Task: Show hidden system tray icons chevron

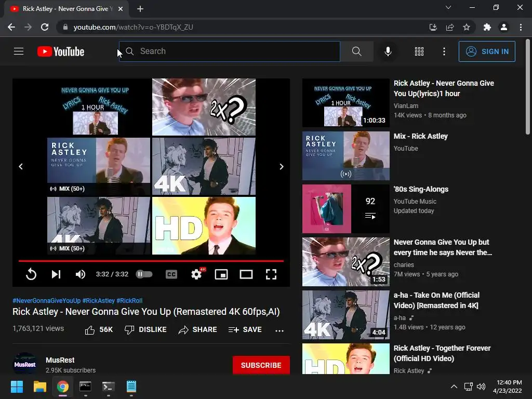Action: (454, 387)
